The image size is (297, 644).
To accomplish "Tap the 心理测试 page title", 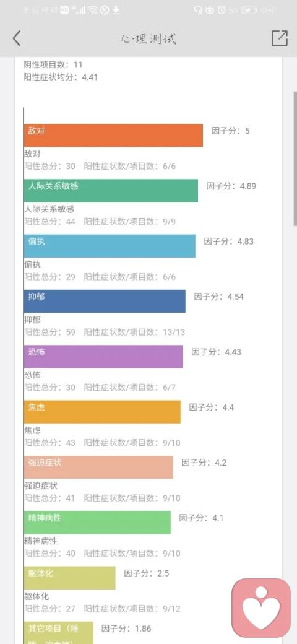I will (x=148, y=39).
